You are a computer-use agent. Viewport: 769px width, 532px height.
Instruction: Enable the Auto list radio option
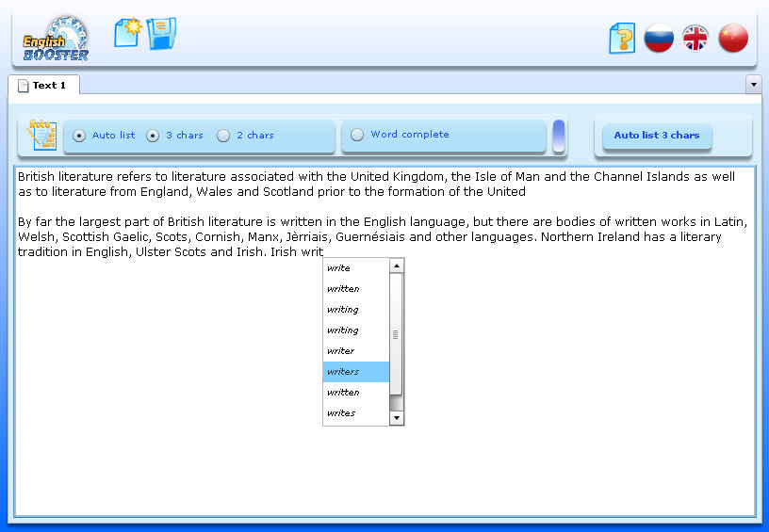pyautogui.click(x=79, y=136)
